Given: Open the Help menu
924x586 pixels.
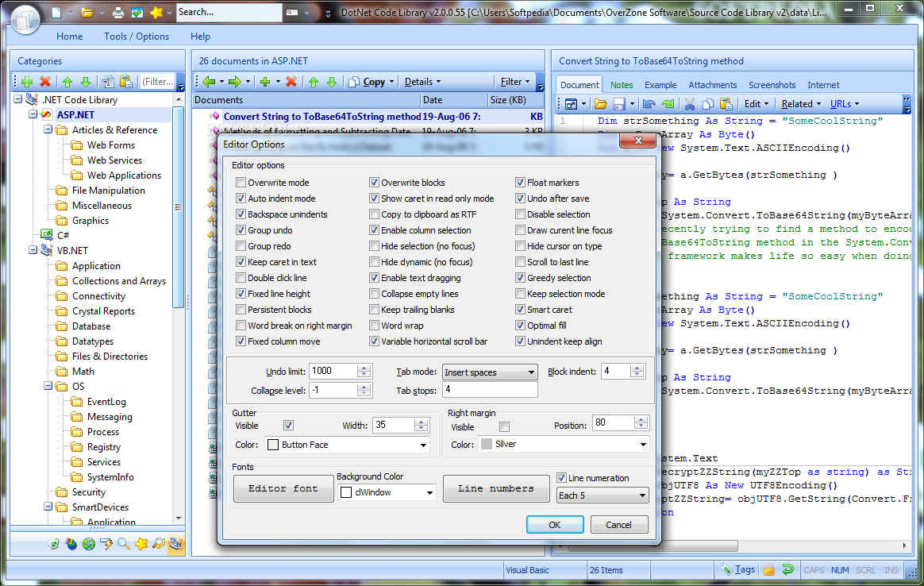Looking at the screenshot, I should pyautogui.click(x=200, y=37).
